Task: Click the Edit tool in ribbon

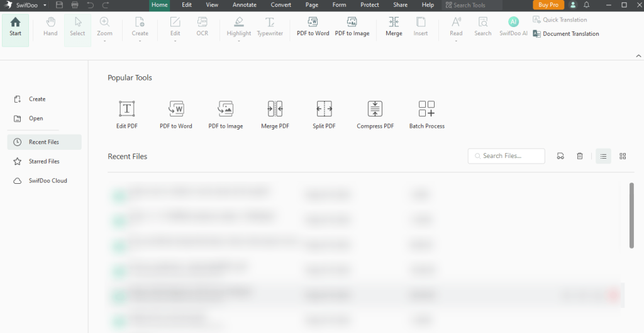Action: [175, 27]
